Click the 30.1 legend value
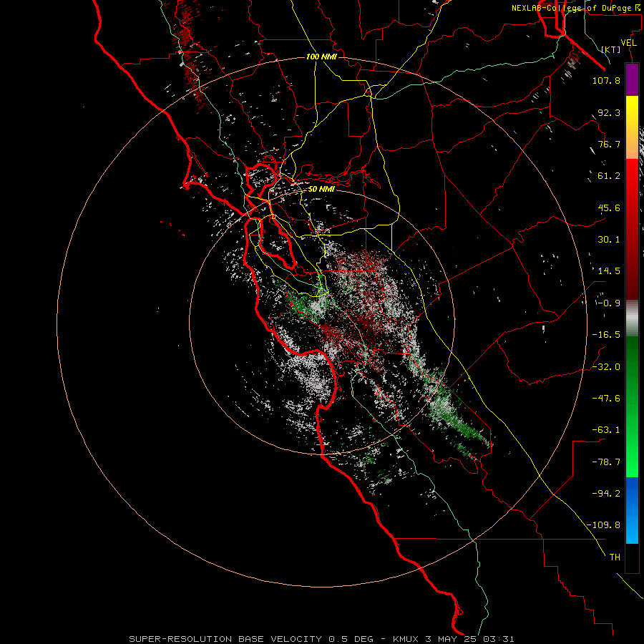Image resolution: width=644 pixels, height=644 pixels. pos(609,240)
